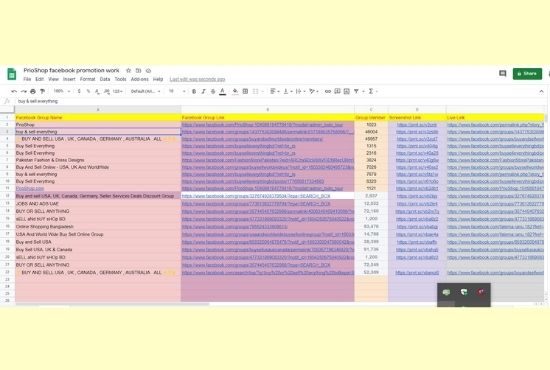Viewport: 550px width, 370px height.
Task: Toggle bold formatting
Action: click(x=194, y=91)
